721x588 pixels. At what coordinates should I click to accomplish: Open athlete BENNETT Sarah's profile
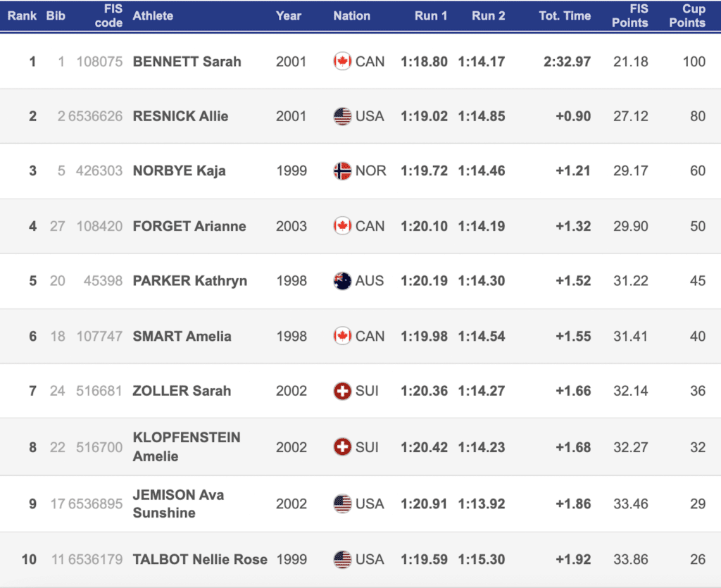pyautogui.click(x=187, y=61)
